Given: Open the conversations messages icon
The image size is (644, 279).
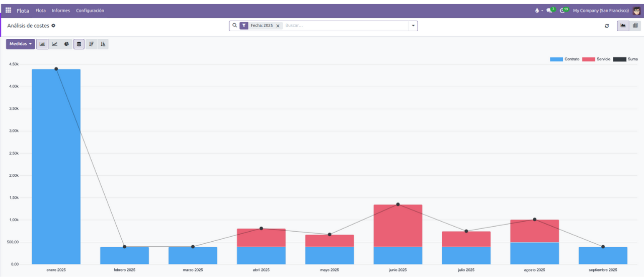Looking at the screenshot, I should [549, 11].
